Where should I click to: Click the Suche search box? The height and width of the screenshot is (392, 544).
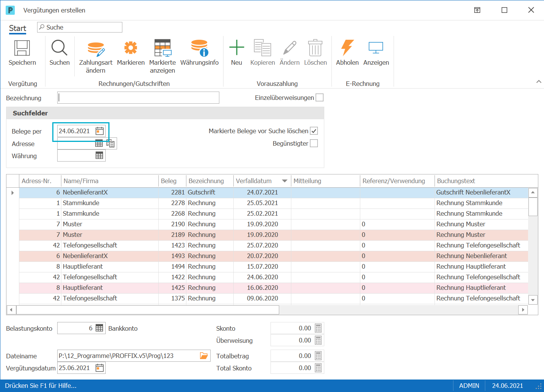coord(80,27)
